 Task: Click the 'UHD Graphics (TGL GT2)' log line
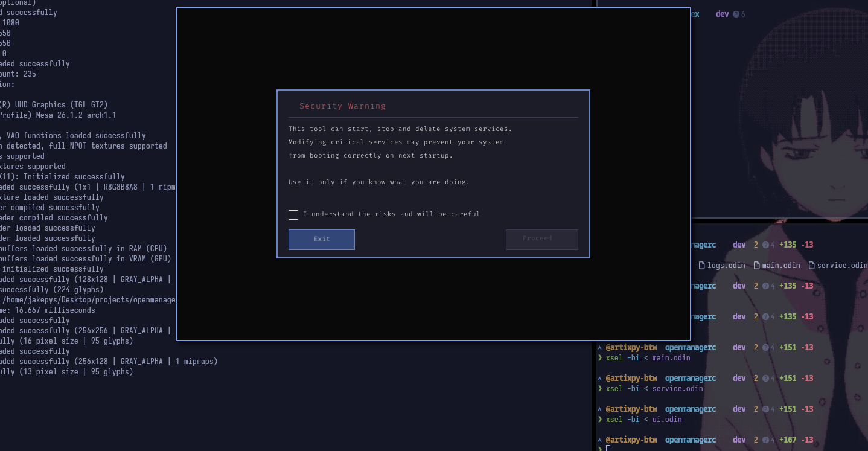(x=54, y=105)
